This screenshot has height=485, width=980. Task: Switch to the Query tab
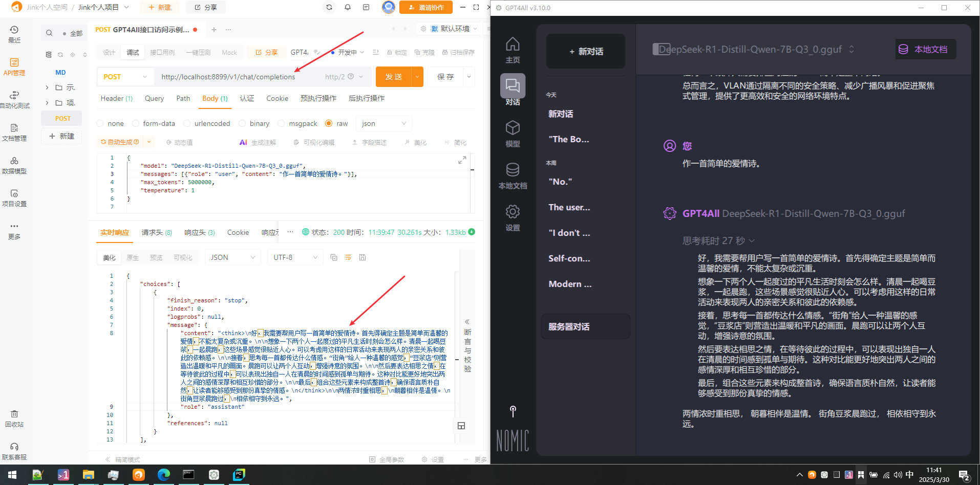(154, 98)
